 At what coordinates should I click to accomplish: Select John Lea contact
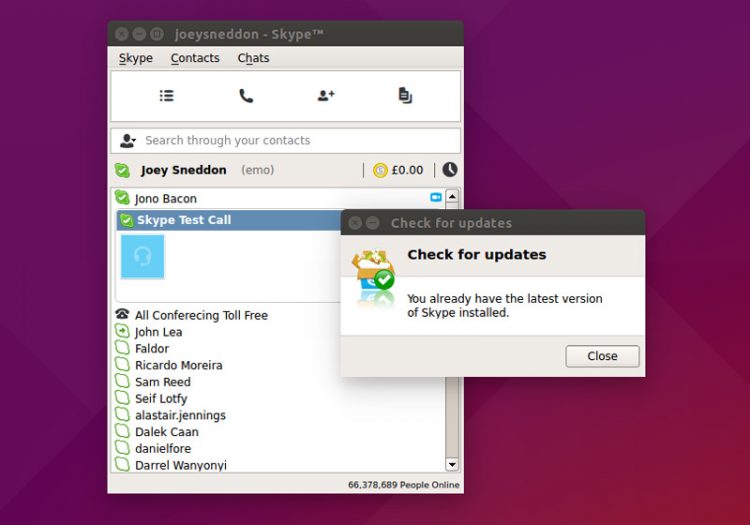pyautogui.click(x=158, y=332)
